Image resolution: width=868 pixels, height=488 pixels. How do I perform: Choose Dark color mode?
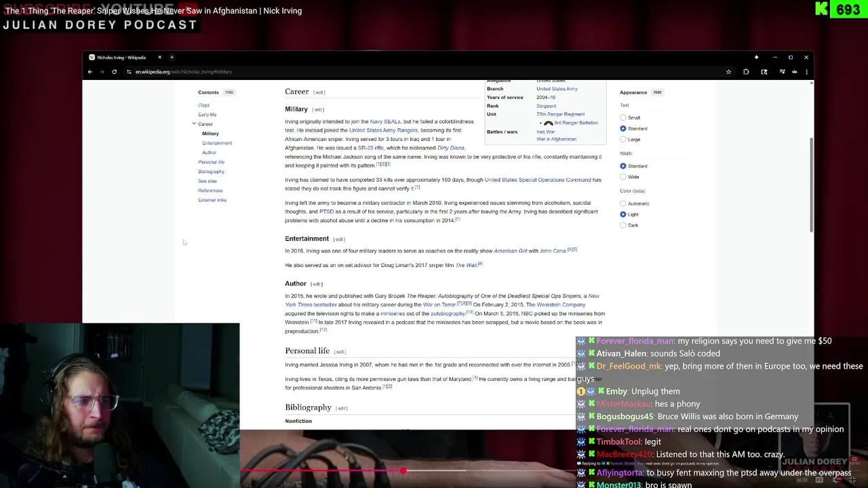tap(623, 225)
